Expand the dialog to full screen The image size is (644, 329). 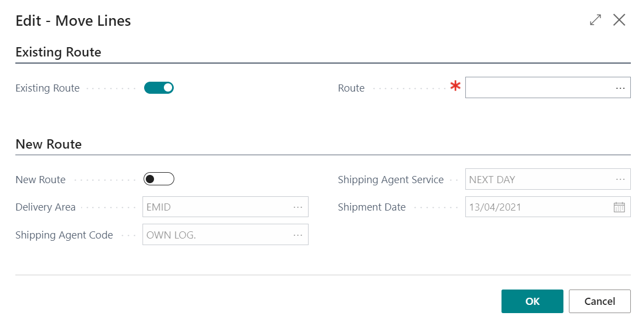595,20
